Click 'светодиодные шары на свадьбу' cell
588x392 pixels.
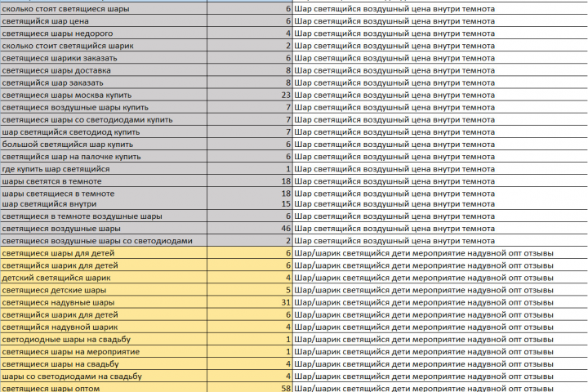(104, 340)
